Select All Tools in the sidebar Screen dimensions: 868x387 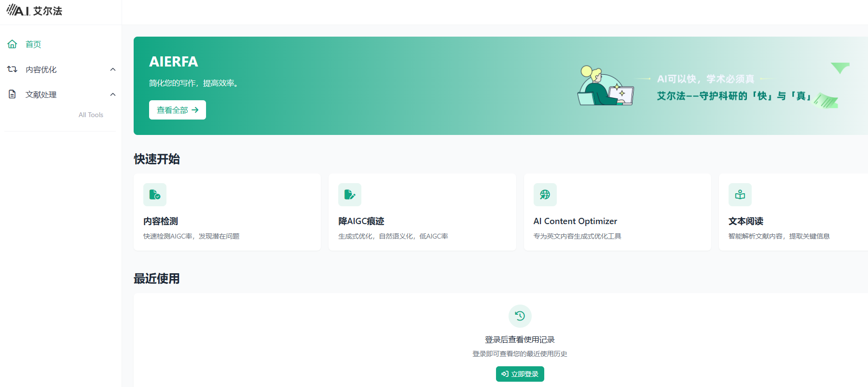91,115
